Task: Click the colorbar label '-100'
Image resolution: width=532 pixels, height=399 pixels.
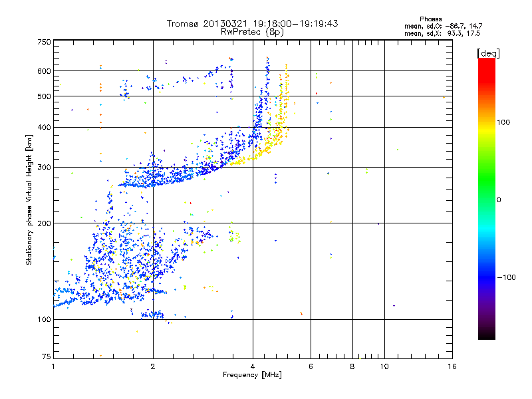Action: coord(507,277)
